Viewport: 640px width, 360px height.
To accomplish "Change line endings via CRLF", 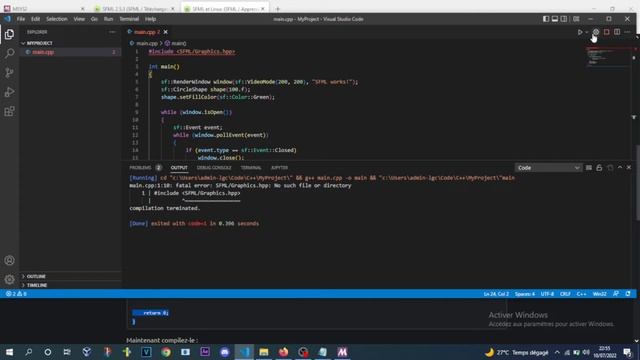I will [x=565, y=294].
